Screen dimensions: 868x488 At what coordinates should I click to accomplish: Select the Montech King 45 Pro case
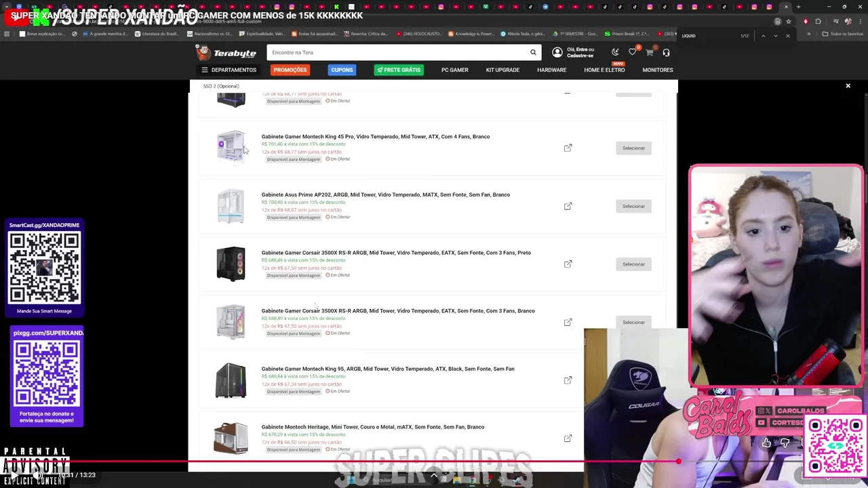click(633, 148)
